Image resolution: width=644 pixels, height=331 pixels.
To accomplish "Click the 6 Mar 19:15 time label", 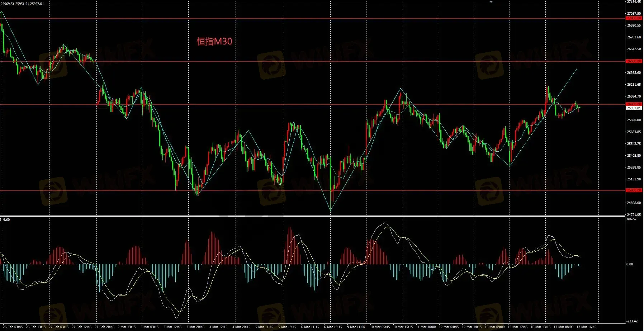I will point(333,327).
